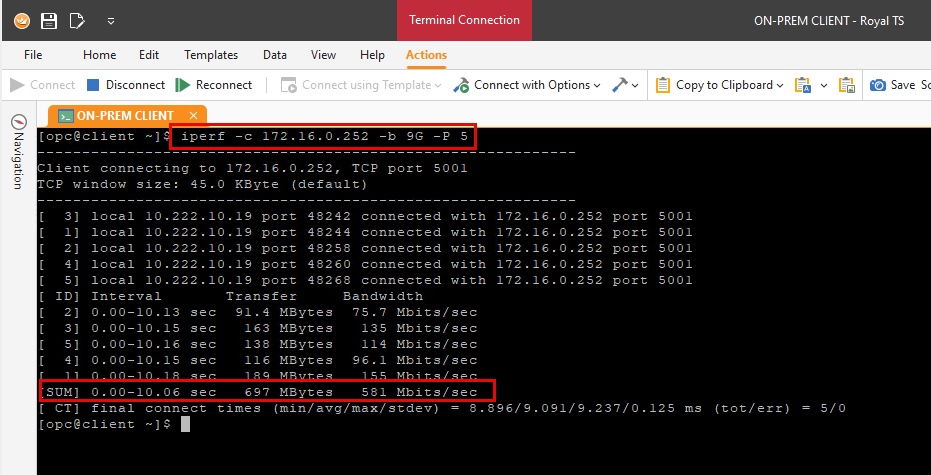The image size is (931, 475).
Task: Click the hammer tools icon
Action: (620, 85)
